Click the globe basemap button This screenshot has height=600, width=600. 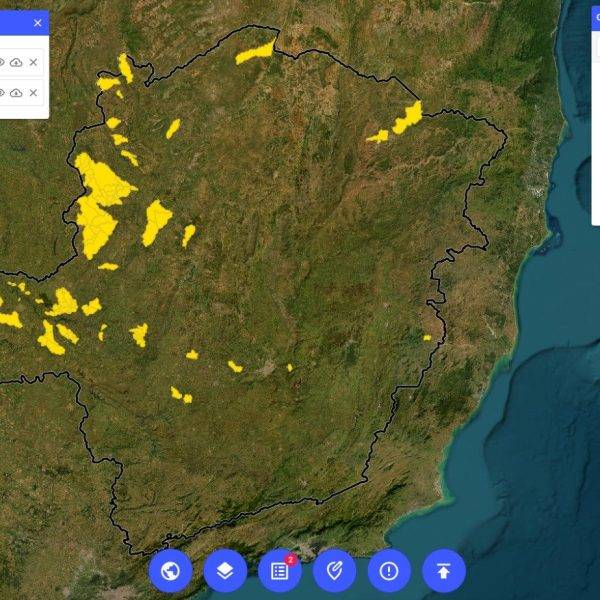point(170,571)
